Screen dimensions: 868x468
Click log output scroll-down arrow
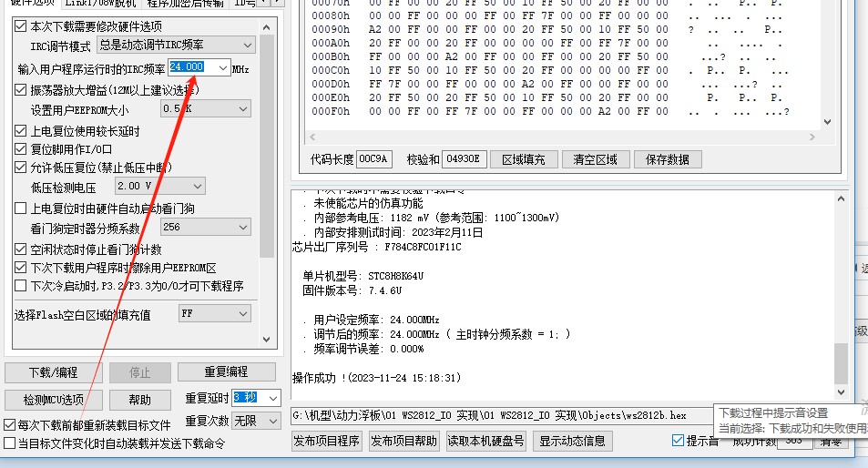click(x=841, y=392)
